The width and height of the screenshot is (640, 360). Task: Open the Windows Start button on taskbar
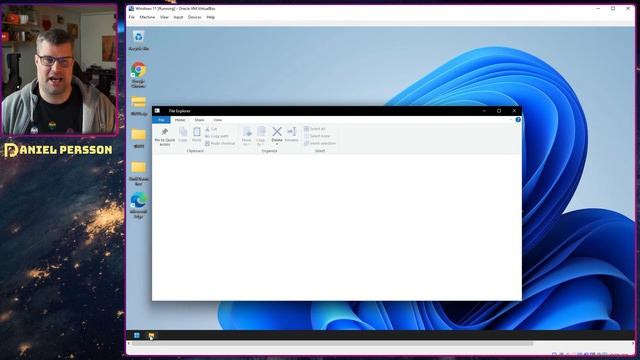(x=137, y=335)
